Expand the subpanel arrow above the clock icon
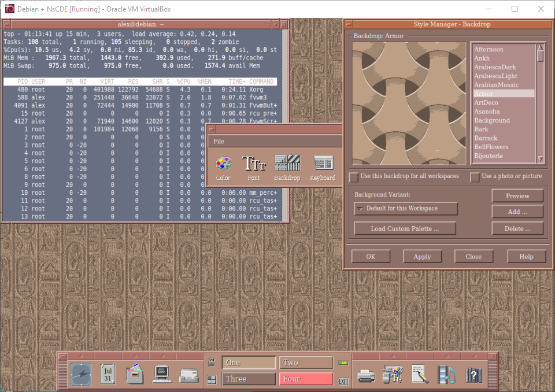This screenshot has width=555, height=392. point(80,356)
